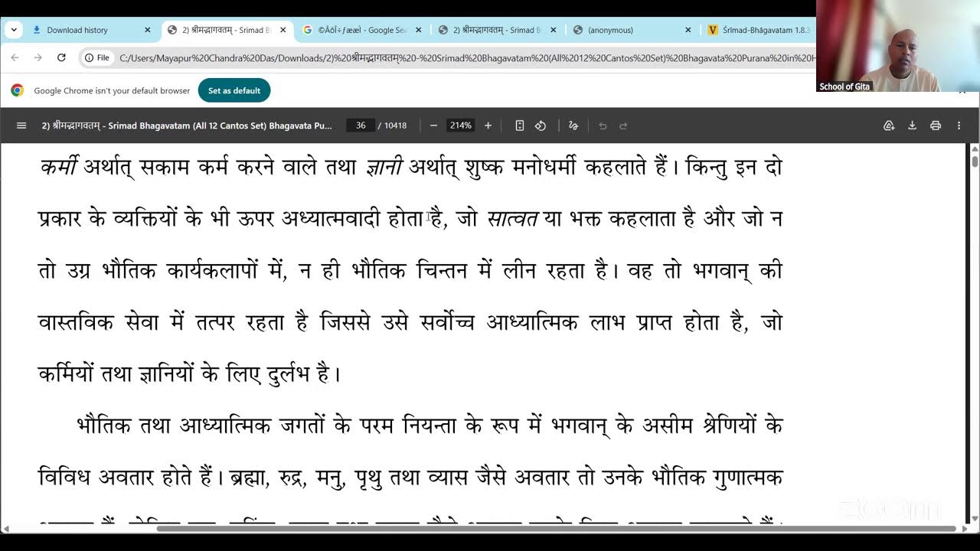Zoom out the PDF document
The image size is (980, 551).
pyautogui.click(x=433, y=126)
